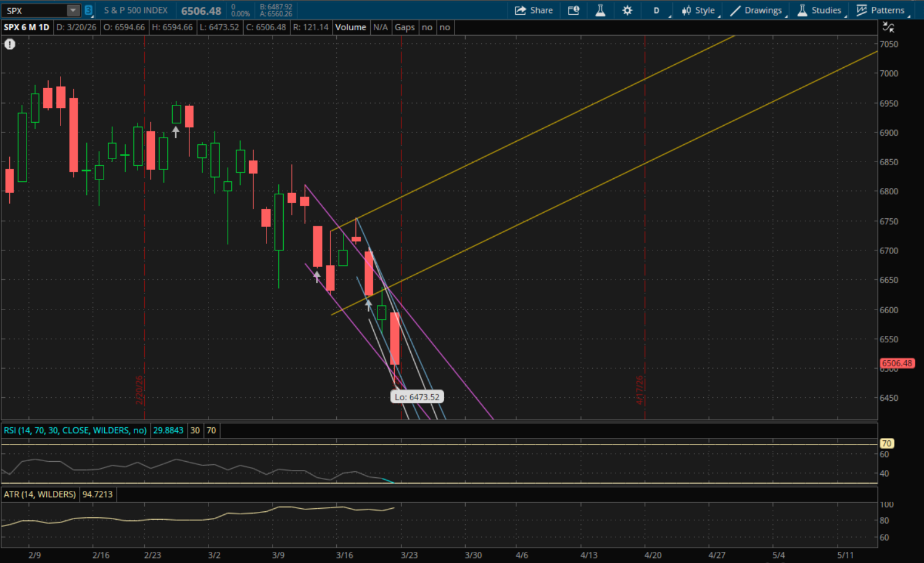Viewport: 924px width, 563px height.
Task: Click the red 6506.48 price bubble on axis
Action: point(896,363)
